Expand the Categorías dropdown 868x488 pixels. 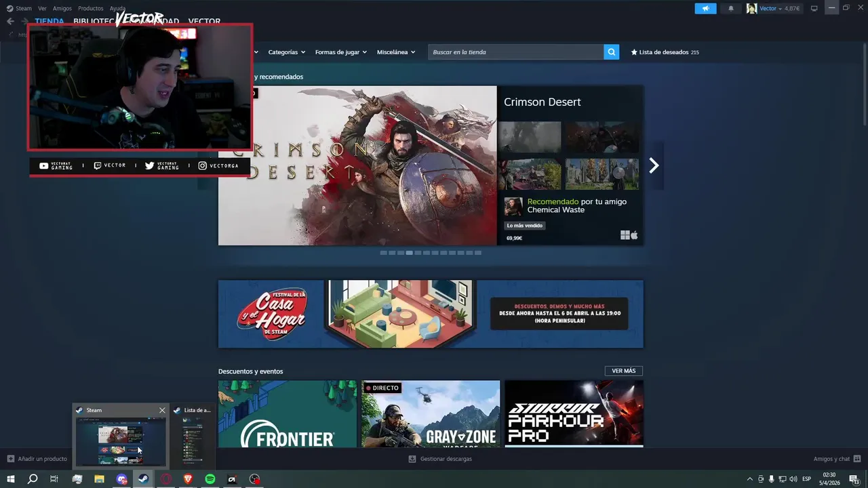(x=287, y=52)
